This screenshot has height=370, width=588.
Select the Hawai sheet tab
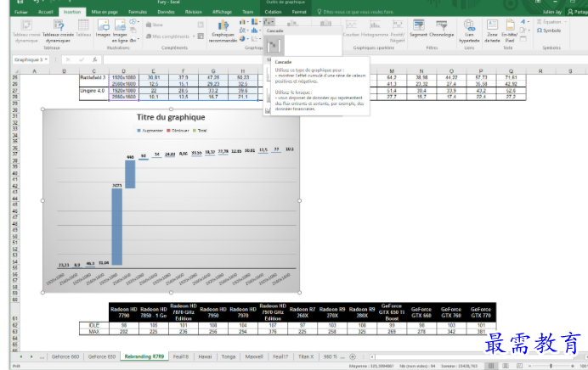(205, 356)
